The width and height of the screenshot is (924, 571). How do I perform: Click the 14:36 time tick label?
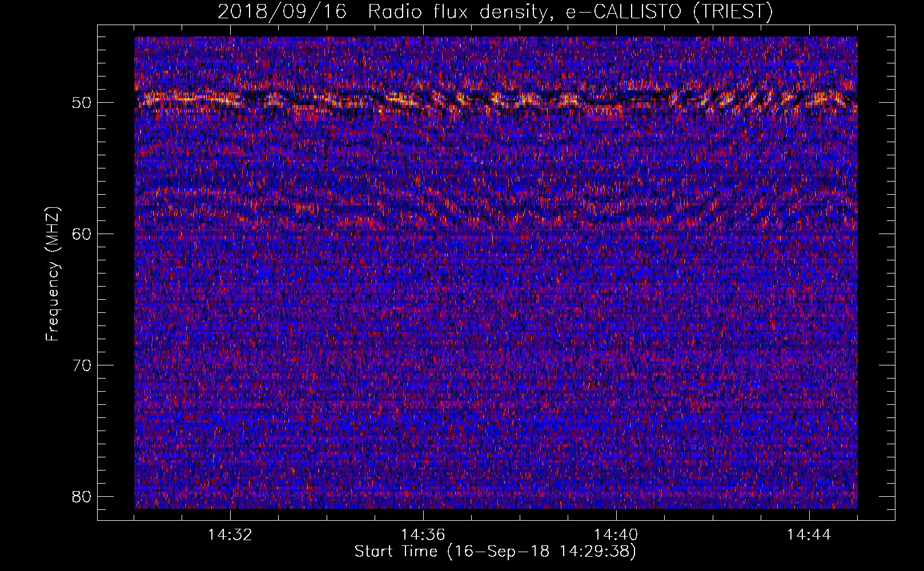423,535
